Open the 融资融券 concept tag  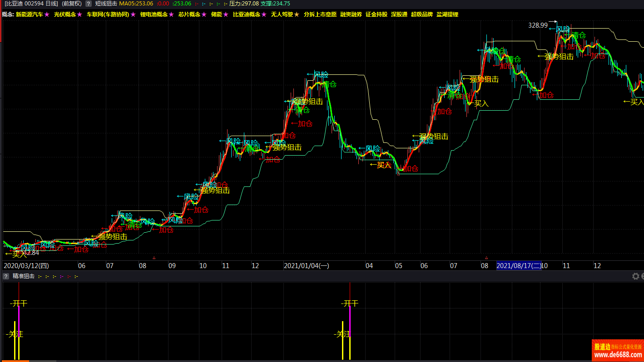tap(351, 15)
